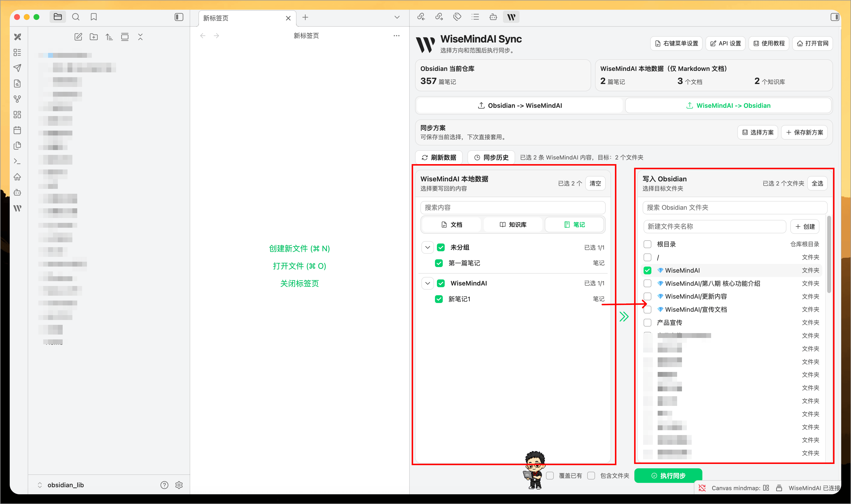Open the bookmarks icon
The height and width of the screenshot is (504, 851).
point(94,17)
